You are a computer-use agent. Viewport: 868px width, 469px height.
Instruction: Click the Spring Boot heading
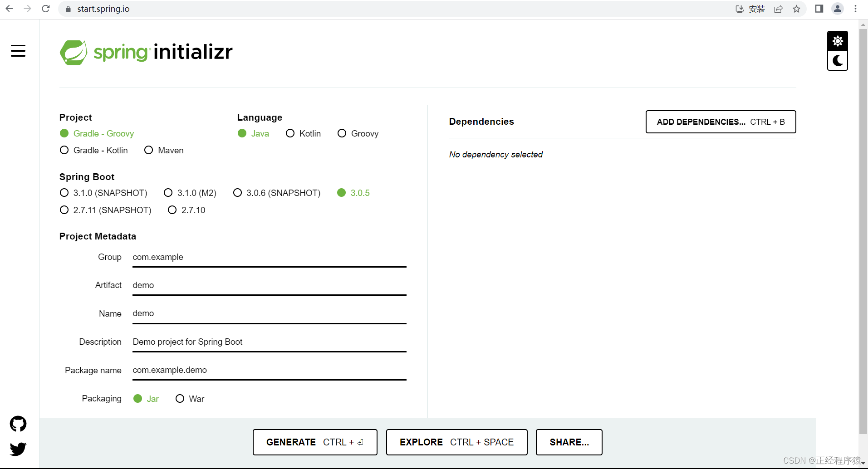[87, 177]
